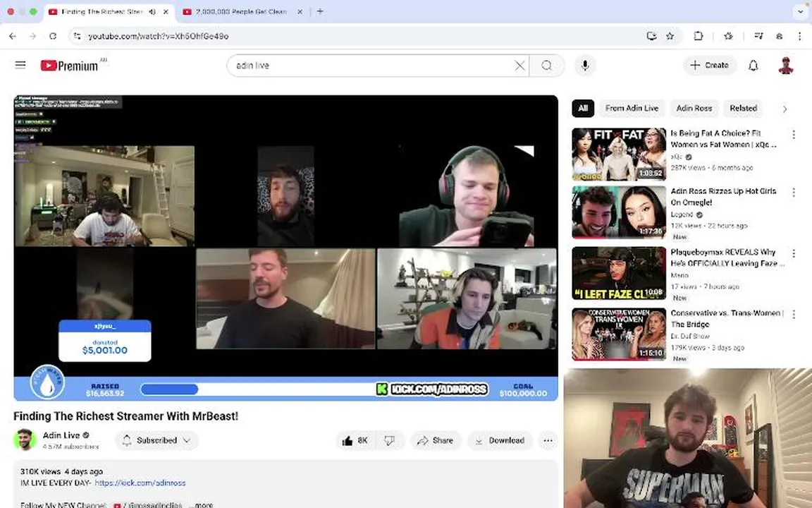
Task: Open the Omegle video thumbnail showing 1:17:36
Action: tap(619, 212)
